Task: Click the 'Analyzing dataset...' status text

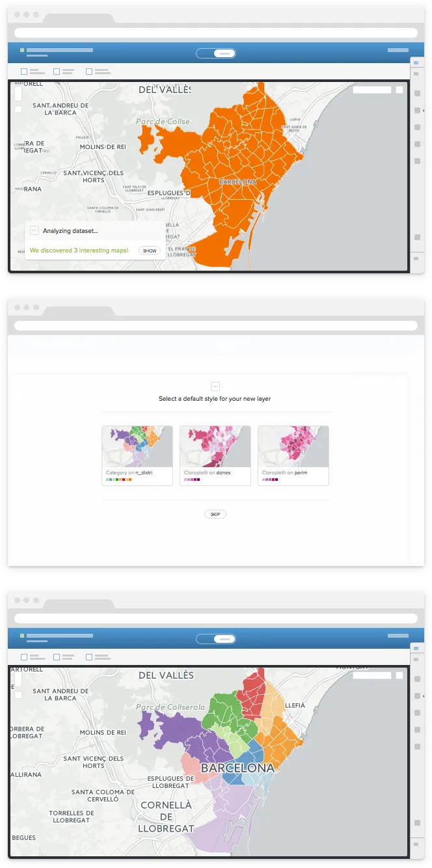Action: pyautogui.click(x=70, y=231)
